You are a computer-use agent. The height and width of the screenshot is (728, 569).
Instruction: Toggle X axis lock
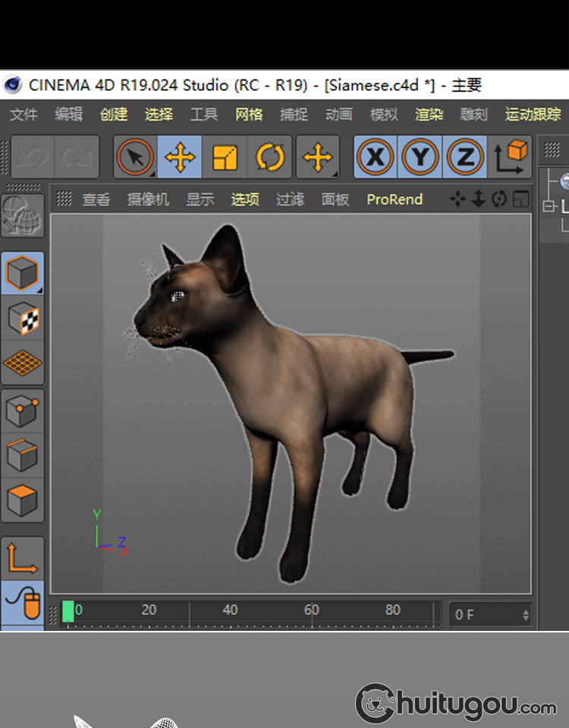(x=376, y=157)
